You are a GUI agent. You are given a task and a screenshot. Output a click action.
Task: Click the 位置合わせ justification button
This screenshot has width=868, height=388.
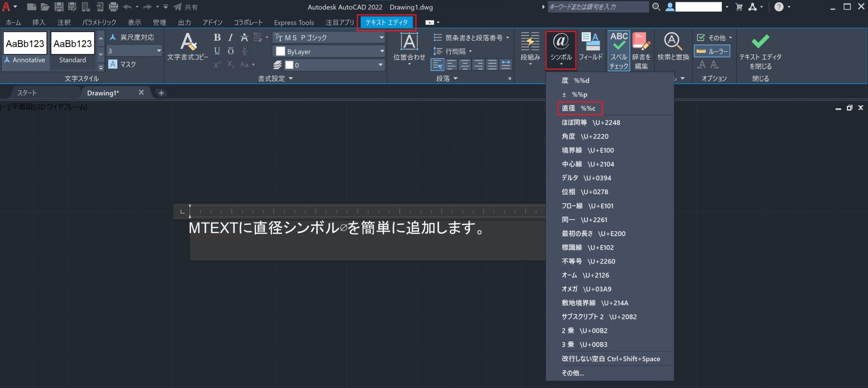click(x=409, y=49)
